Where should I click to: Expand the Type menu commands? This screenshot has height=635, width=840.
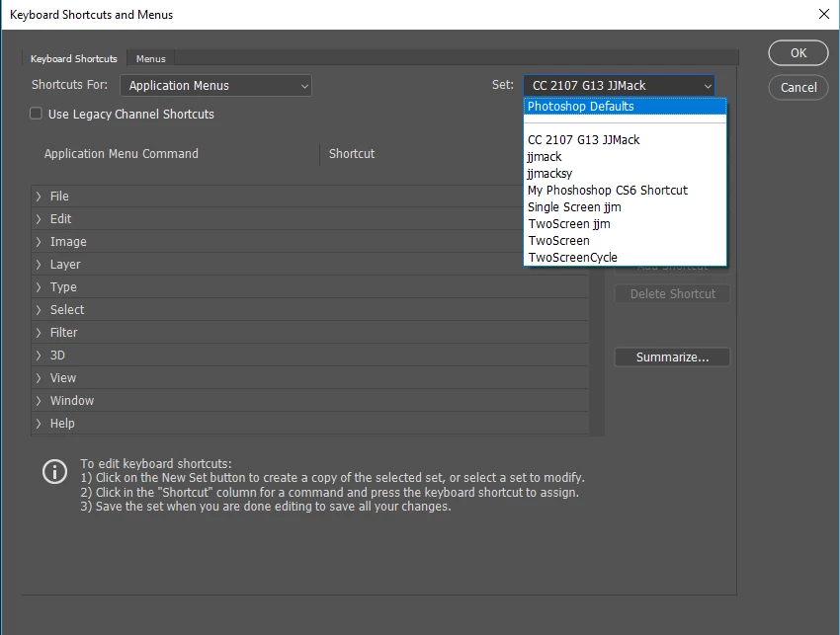coord(39,287)
